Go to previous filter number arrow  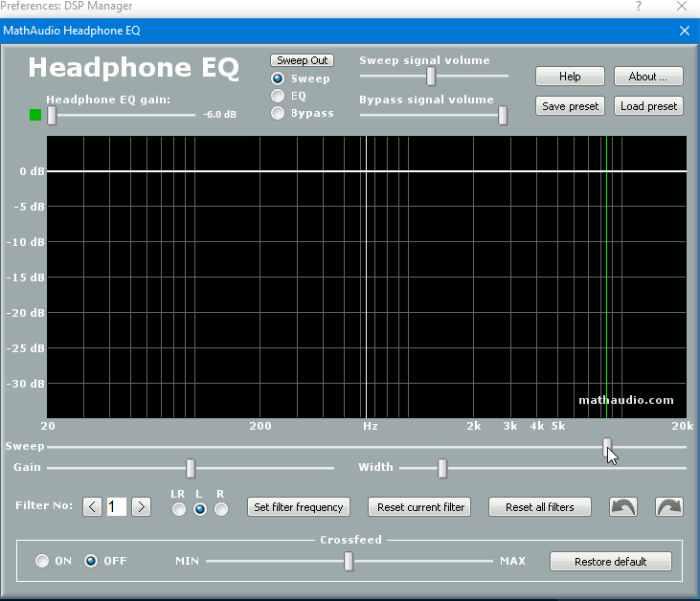92,507
